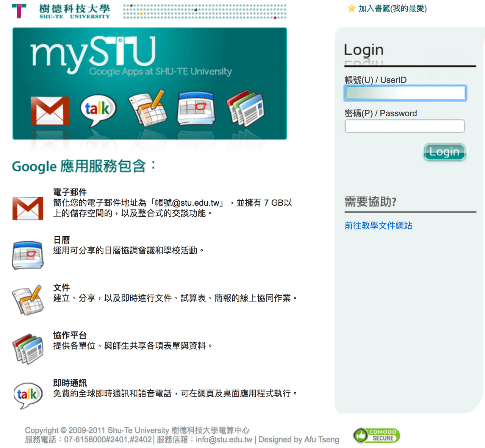Screen dimensions: 485x448
Task: Focus the Password input field
Action: [x=405, y=126]
